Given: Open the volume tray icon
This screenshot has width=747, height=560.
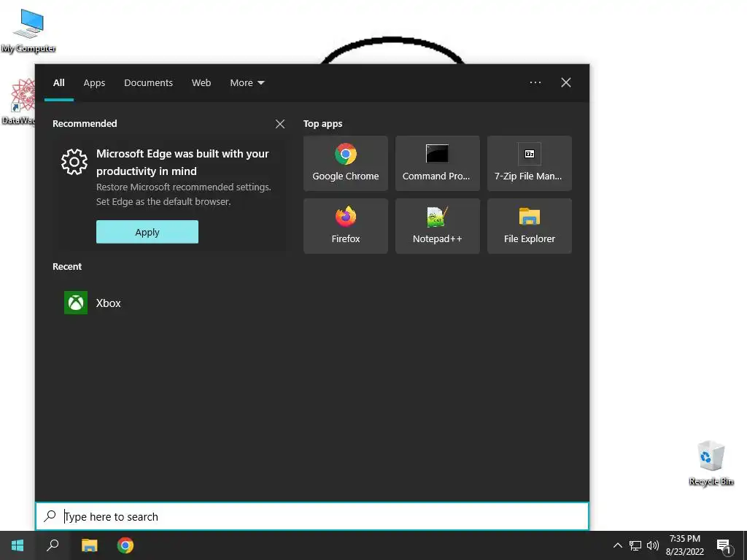Looking at the screenshot, I should coord(653,545).
